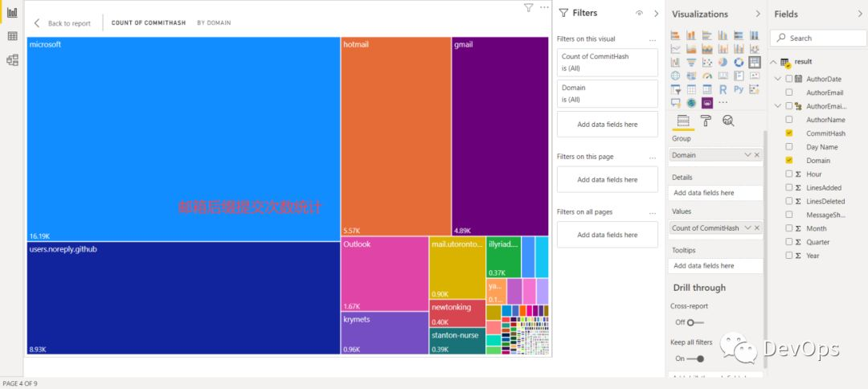Select the Stacked bar chart visualization
The width and height of the screenshot is (868, 389).
pyautogui.click(x=675, y=35)
